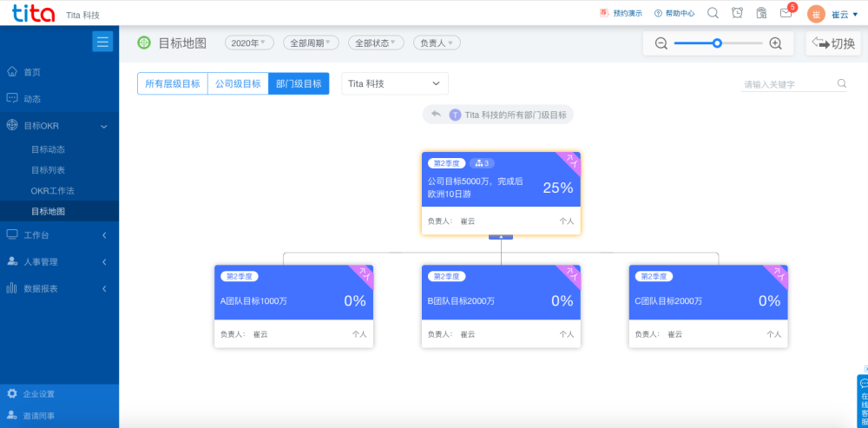
Task: Click the 切换 switch view button
Action: (833, 43)
